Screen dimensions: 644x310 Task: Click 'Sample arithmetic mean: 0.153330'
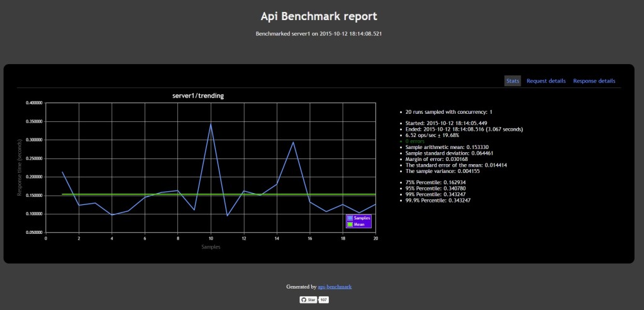(447, 147)
